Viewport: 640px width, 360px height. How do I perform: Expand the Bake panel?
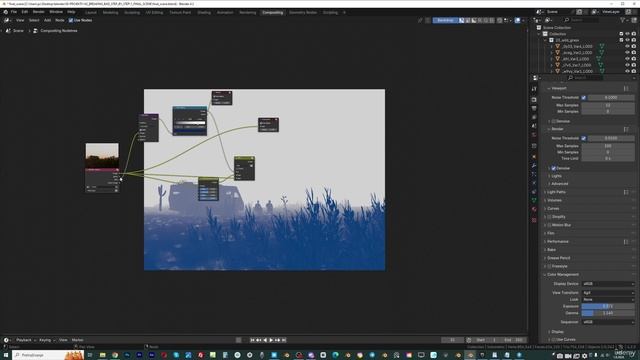(551, 250)
